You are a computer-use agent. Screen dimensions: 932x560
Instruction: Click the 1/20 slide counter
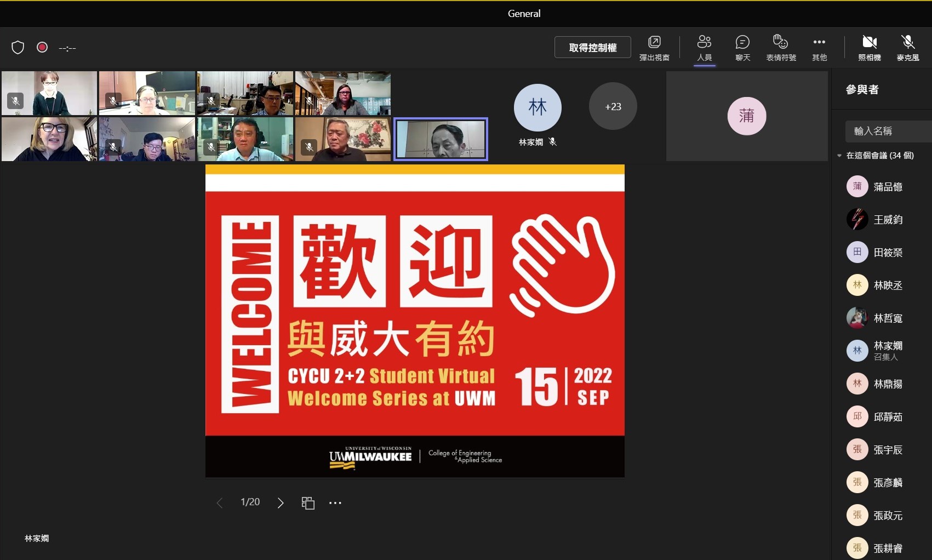click(250, 502)
